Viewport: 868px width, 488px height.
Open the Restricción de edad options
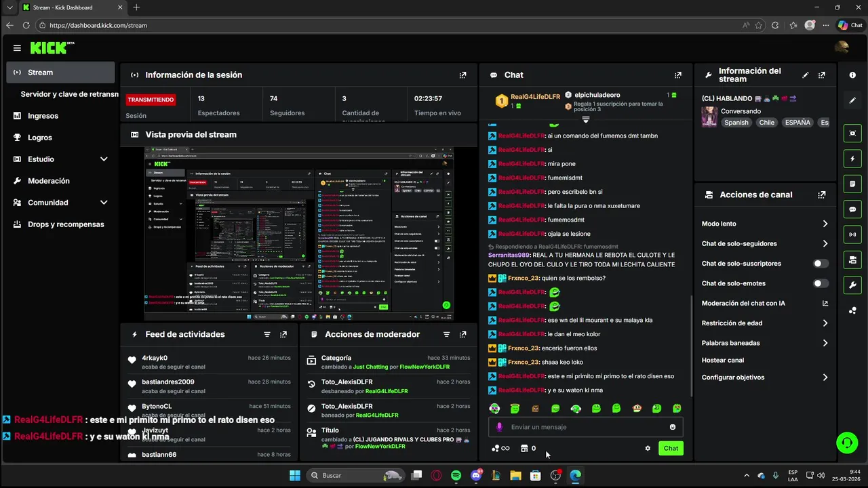(764, 323)
